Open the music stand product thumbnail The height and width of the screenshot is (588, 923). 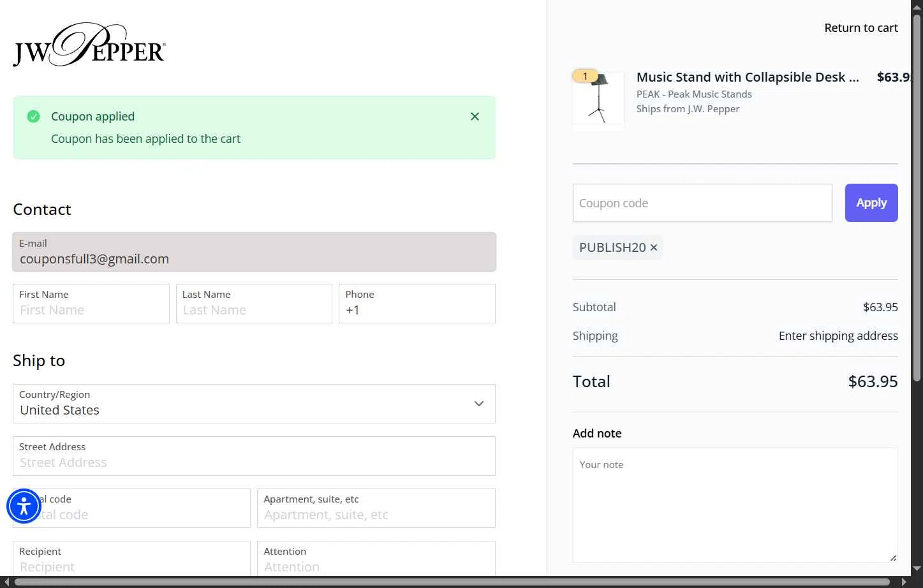pos(598,100)
